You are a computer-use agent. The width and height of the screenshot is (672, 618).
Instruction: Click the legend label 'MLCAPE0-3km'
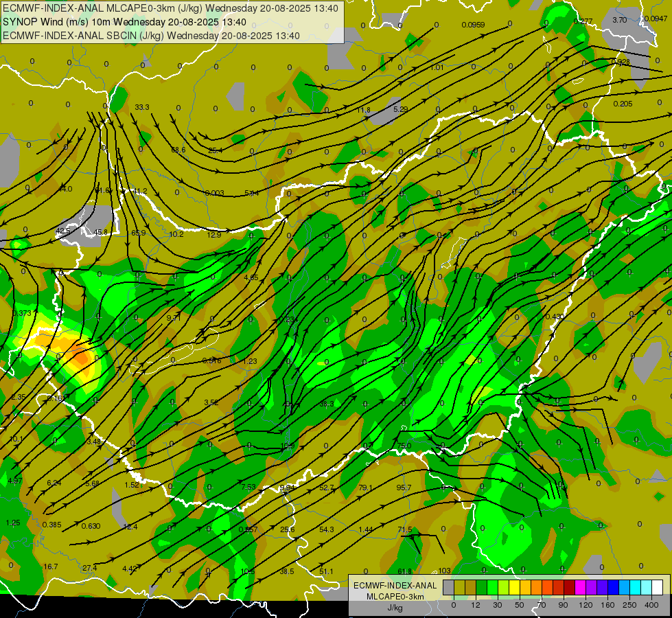[395, 597]
